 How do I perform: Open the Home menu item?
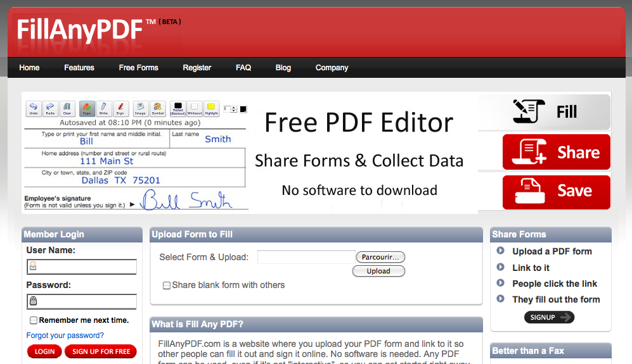[x=29, y=68]
